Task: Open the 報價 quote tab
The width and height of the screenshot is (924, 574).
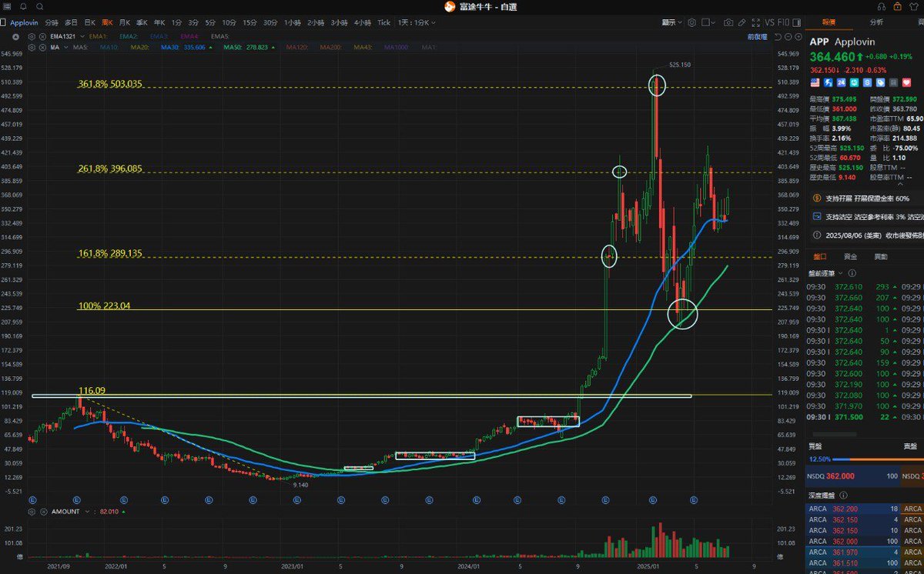Action: point(829,22)
